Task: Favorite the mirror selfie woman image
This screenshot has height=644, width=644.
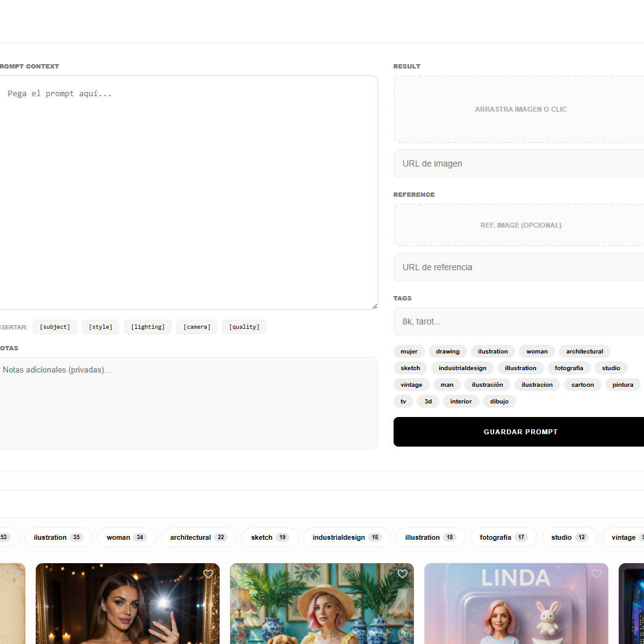Action: tap(208, 574)
